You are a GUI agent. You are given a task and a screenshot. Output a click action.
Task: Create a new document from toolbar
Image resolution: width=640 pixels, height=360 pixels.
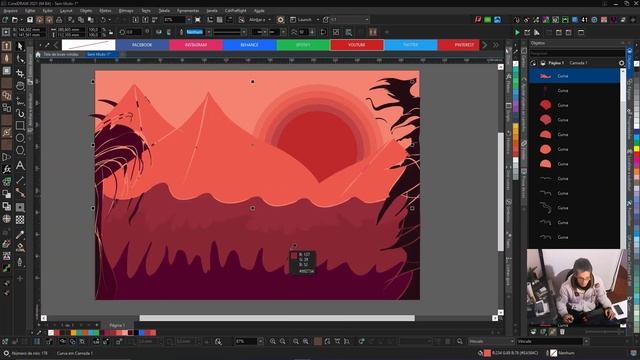[5, 20]
